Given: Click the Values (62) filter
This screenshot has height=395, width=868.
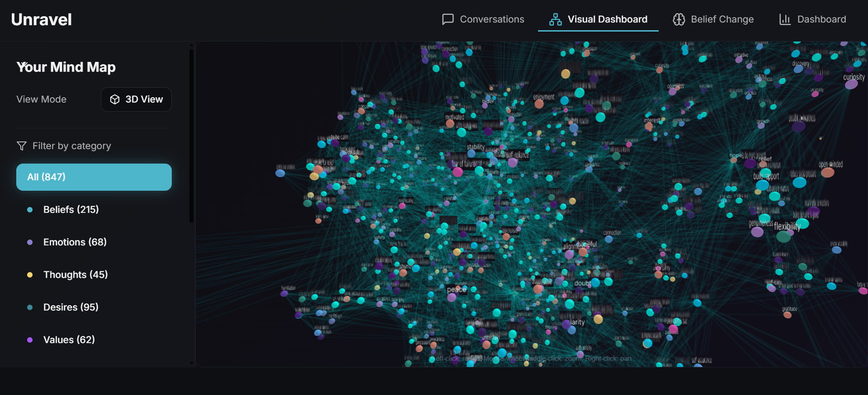Looking at the screenshot, I should coord(69,340).
